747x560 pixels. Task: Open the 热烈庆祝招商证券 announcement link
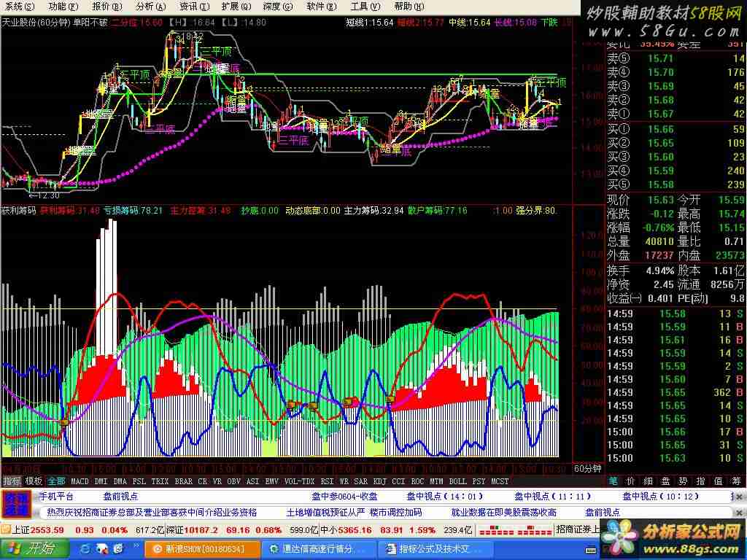(x=152, y=513)
